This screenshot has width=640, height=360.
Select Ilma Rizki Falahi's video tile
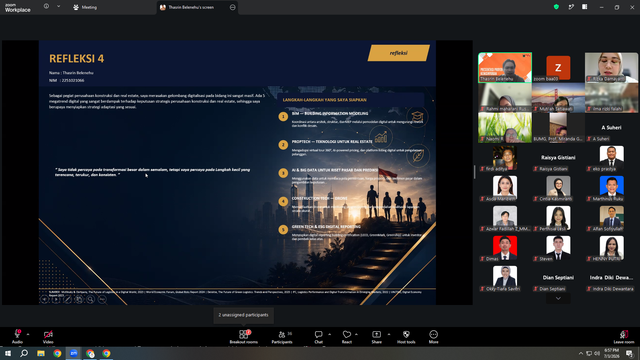(x=611, y=98)
